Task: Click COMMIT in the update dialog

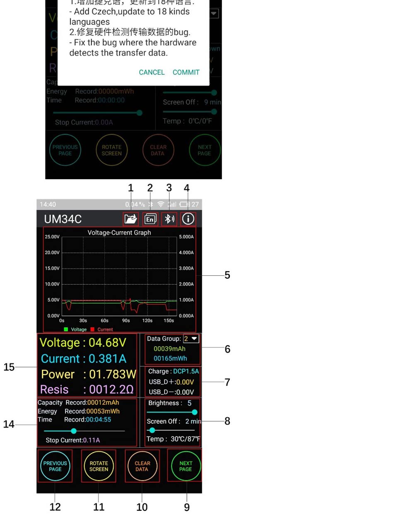Action: (x=186, y=72)
